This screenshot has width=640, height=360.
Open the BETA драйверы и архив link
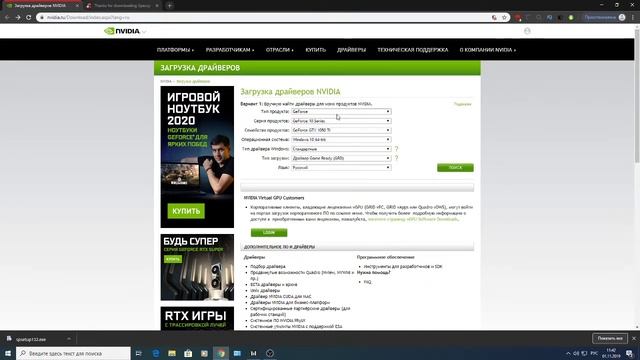273,284
